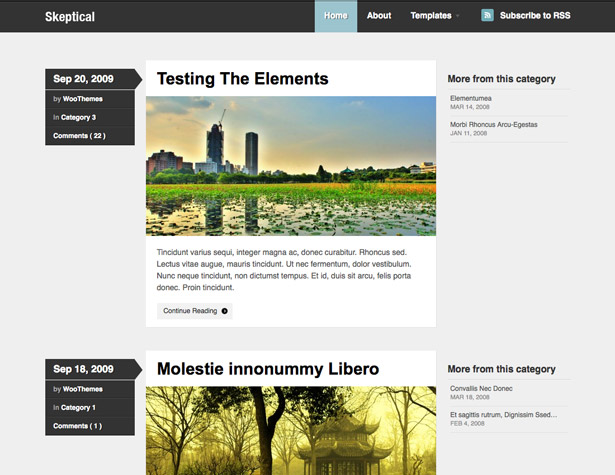Click the Sep 20, 2009 date label
Viewport: 615px width, 475px height.
coord(83,79)
